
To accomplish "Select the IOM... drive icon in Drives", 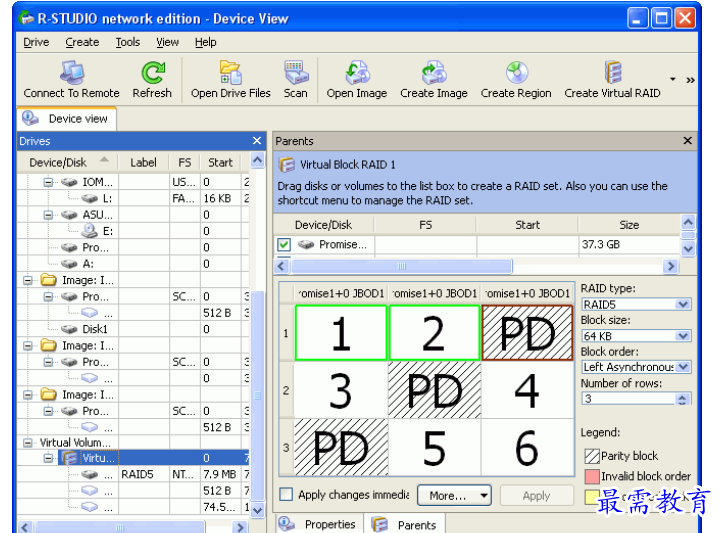I will coord(69,182).
